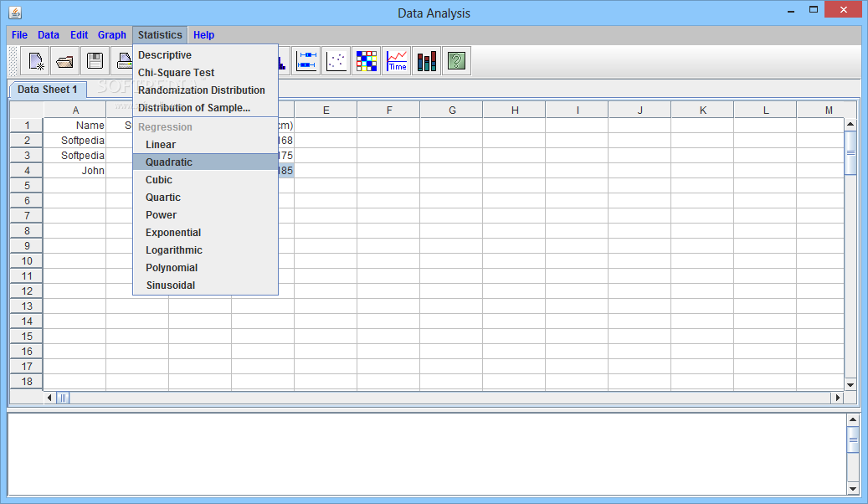Open the Data menu
The height and width of the screenshot is (504, 868).
(49, 35)
